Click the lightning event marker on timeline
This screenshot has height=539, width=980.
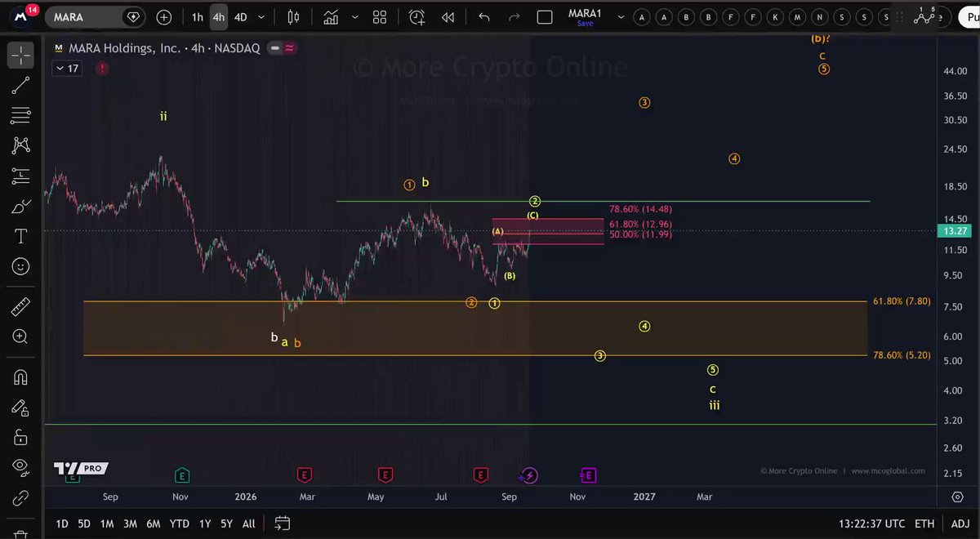528,475
